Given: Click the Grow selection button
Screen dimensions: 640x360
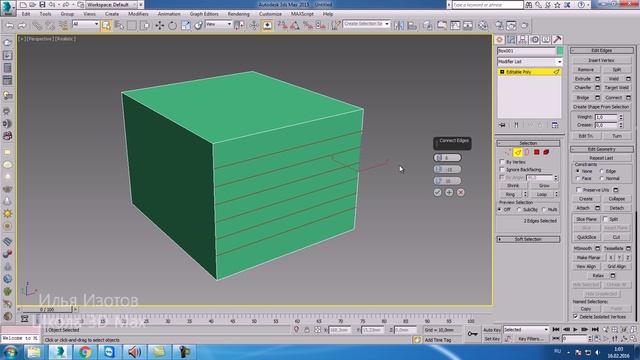Looking at the screenshot, I should tap(544, 185).
